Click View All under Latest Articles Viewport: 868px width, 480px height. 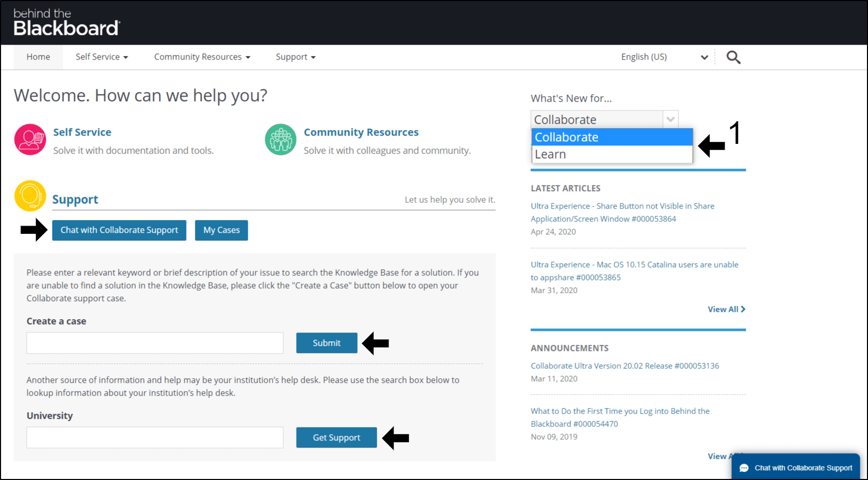pos(726,309)
